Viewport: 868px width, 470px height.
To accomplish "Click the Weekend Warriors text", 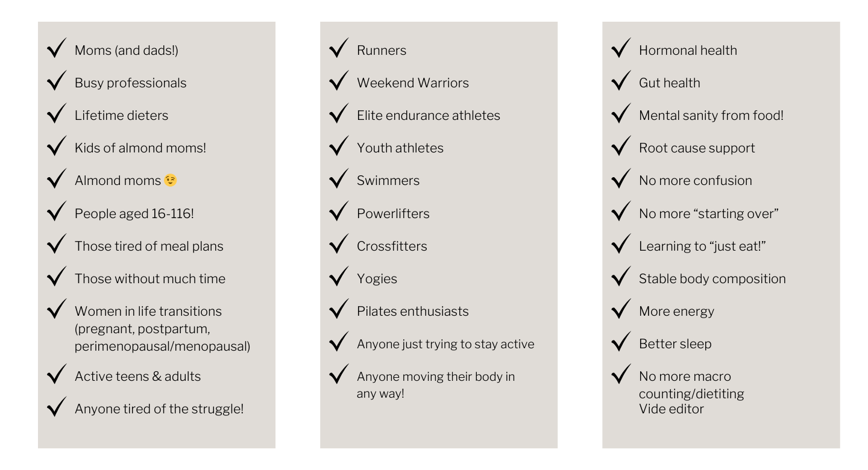I will tap(413, 83).
